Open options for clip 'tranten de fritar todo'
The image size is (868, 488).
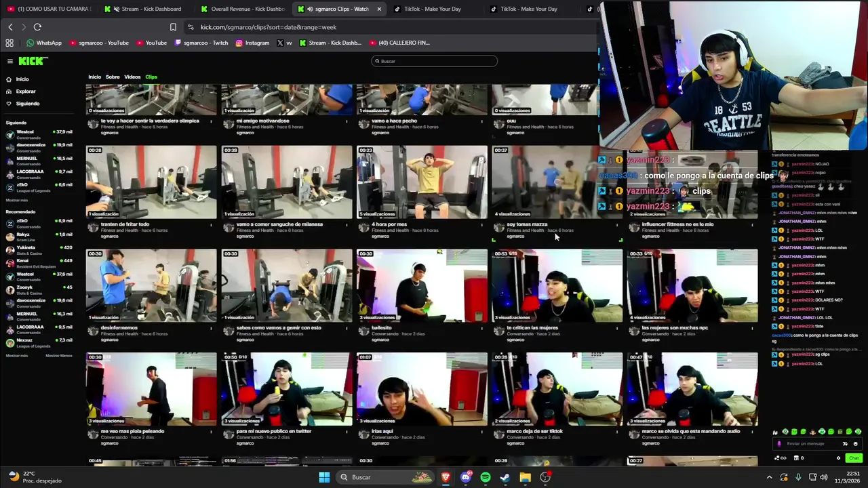pos(211,225)
